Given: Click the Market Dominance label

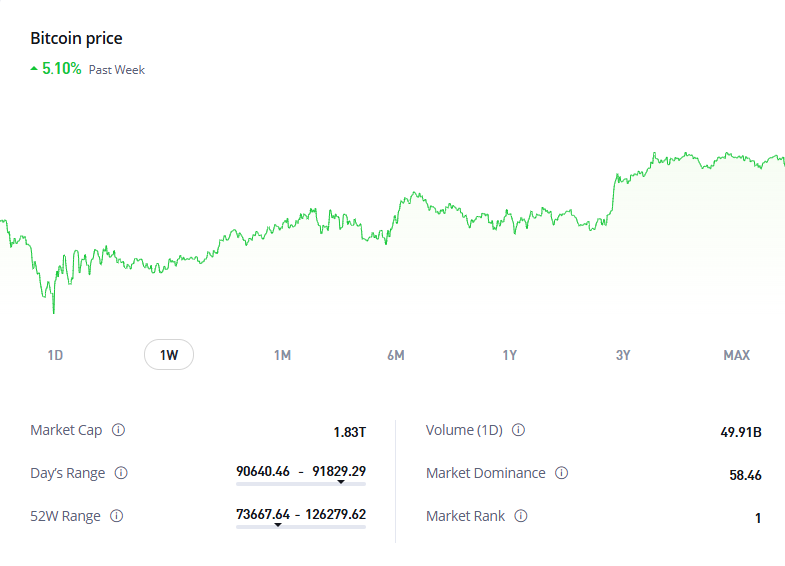Looking at the screenshot, I should click(x=486, y=473).
